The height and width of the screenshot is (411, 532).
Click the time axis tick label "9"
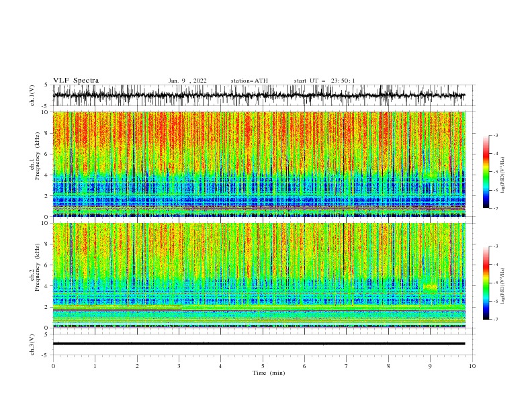tap(430, 366)
